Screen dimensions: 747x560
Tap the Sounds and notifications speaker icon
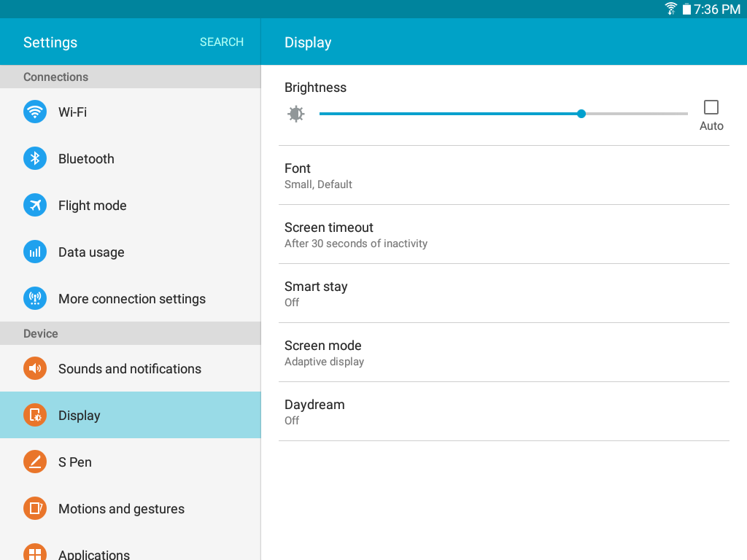coord(35,368)
